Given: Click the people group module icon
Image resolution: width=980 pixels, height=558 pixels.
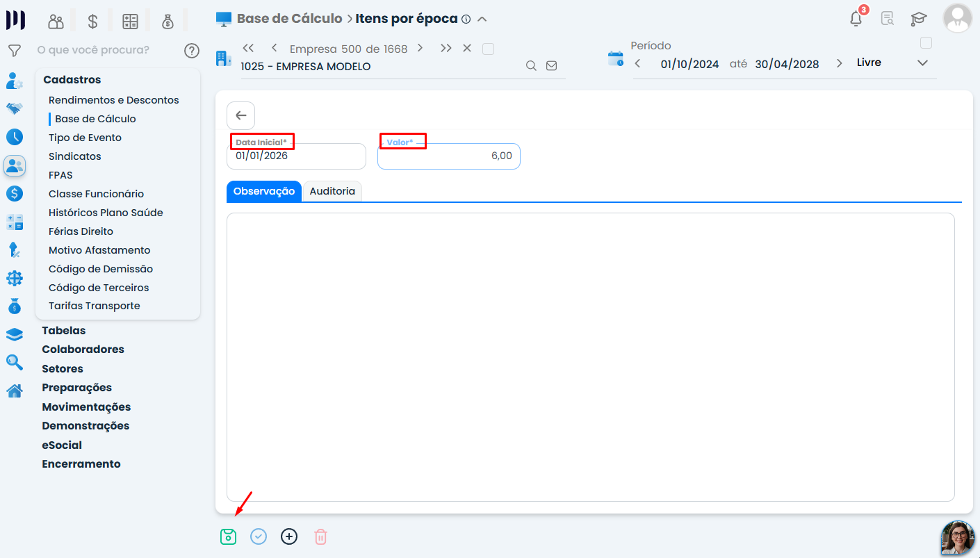Looking at the screenshot, I should coord(56,22).
